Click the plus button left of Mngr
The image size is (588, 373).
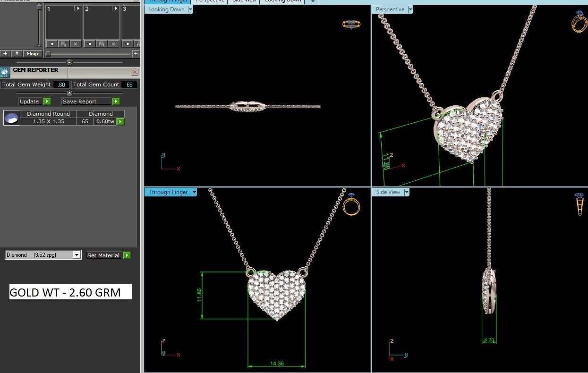[x=5, y=54]
